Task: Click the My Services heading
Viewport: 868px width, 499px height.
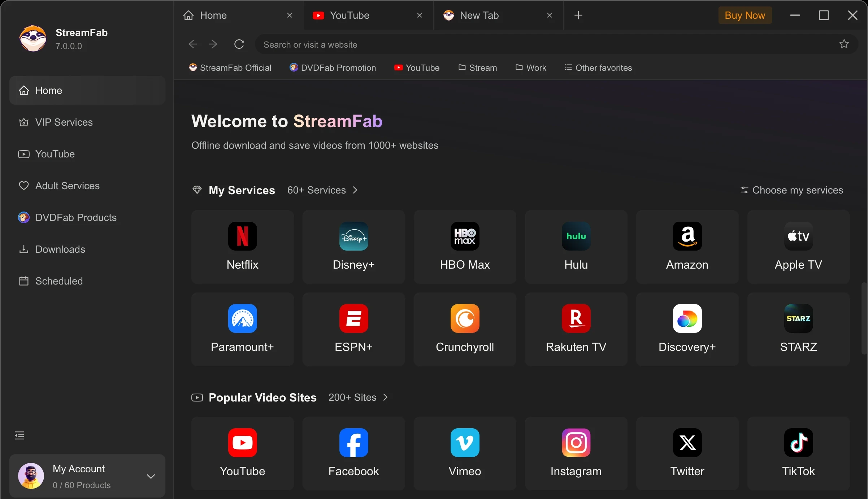Action: (x=242, y=190)
